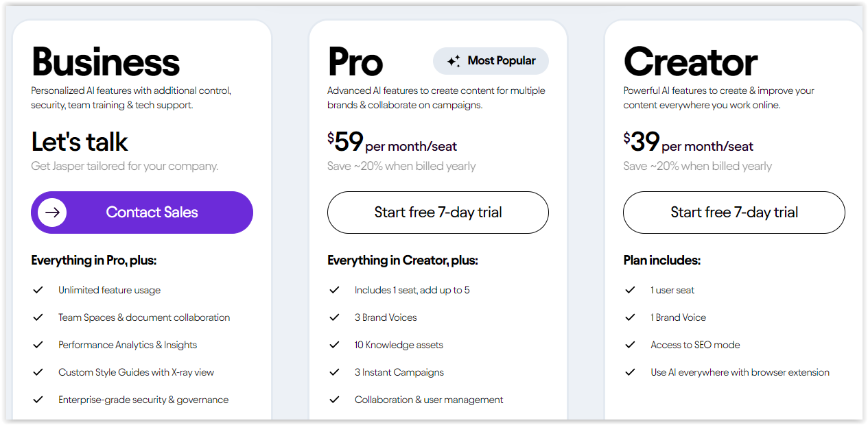
Task: Click Collaboration & user management feature text
Action: (429, 400)
